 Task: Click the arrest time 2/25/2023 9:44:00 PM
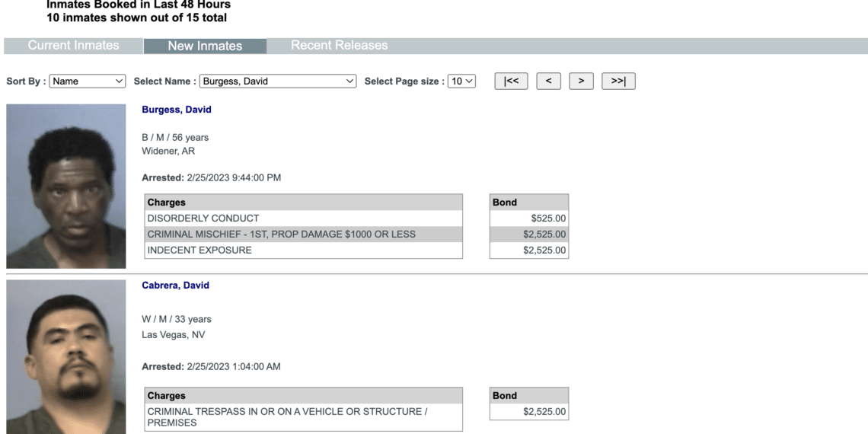pos(234,177)
